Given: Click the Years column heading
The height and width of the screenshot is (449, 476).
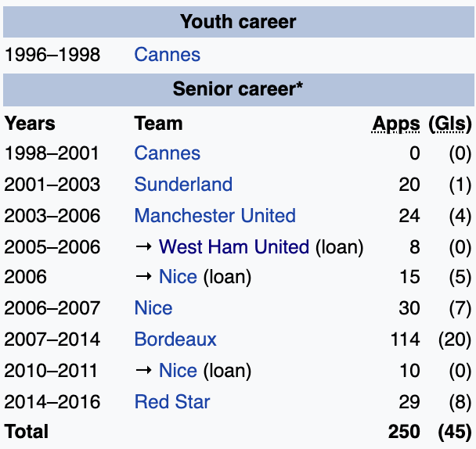Looking at the screenshot, I should (30, 124).
